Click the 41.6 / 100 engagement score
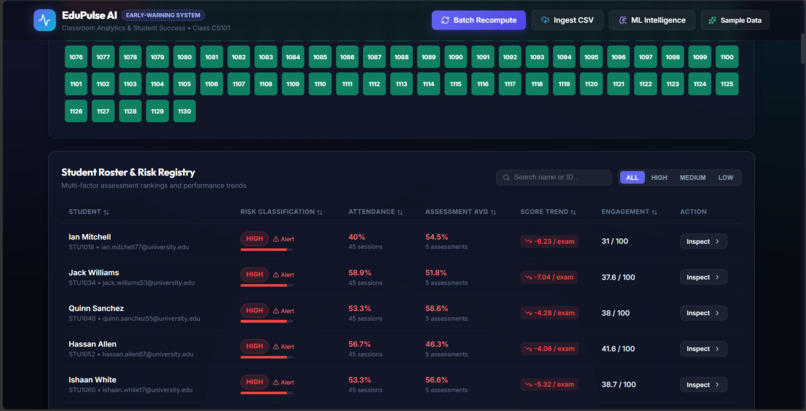This screenshot has height=411, width=806. pos(618,349)
